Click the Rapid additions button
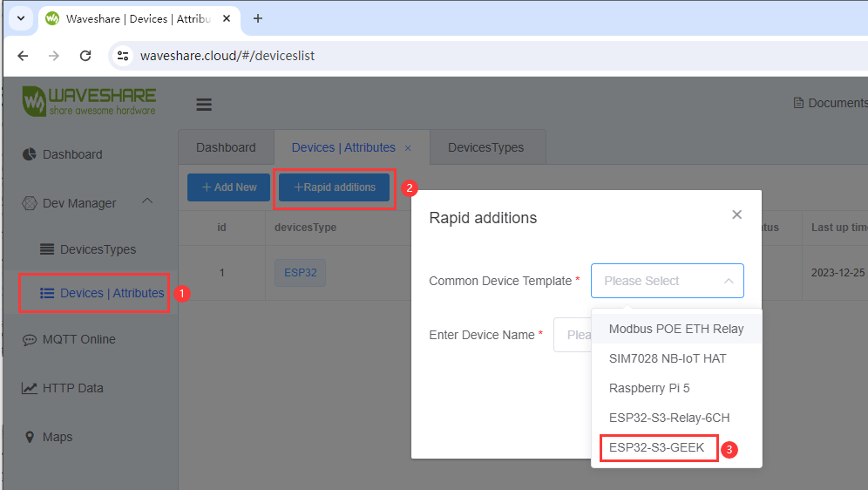 click(x=335, y=187)
